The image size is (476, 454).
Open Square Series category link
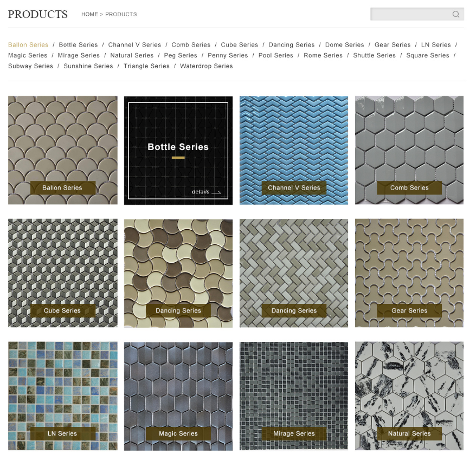pos(427,55)
